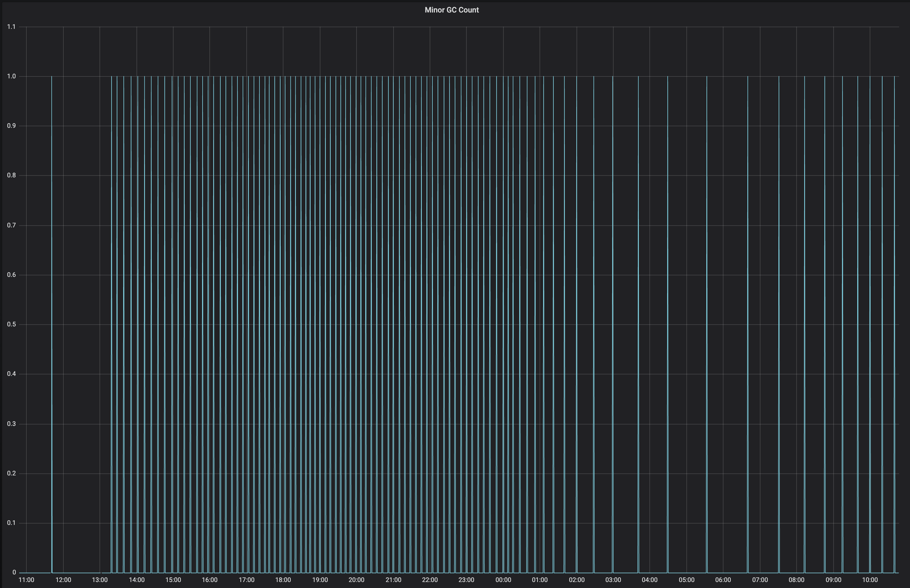This screenshot has height=588, width=910.
Task: Select the GC spike at 03:00
Action: click(x=613, y=324)
